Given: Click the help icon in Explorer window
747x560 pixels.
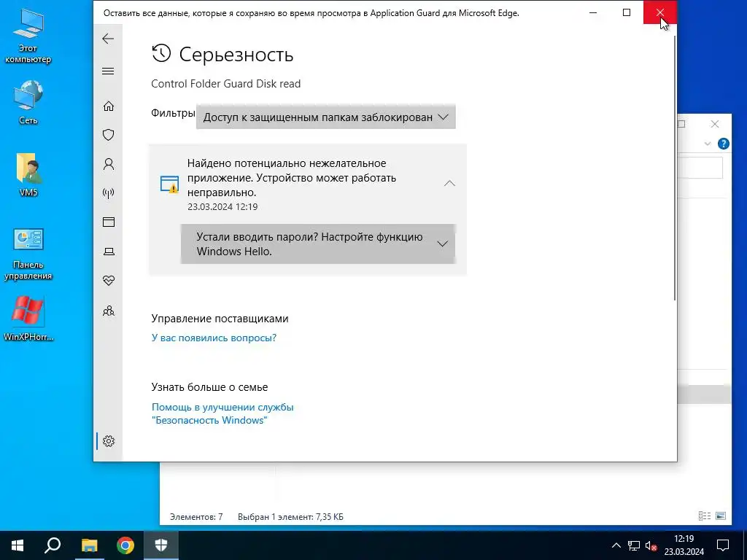Looking at the screenshot, I should (x=723, y=144).
